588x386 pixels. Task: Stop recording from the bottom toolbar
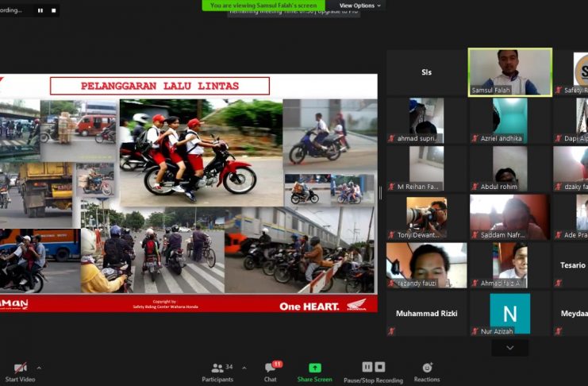[380, 367]
